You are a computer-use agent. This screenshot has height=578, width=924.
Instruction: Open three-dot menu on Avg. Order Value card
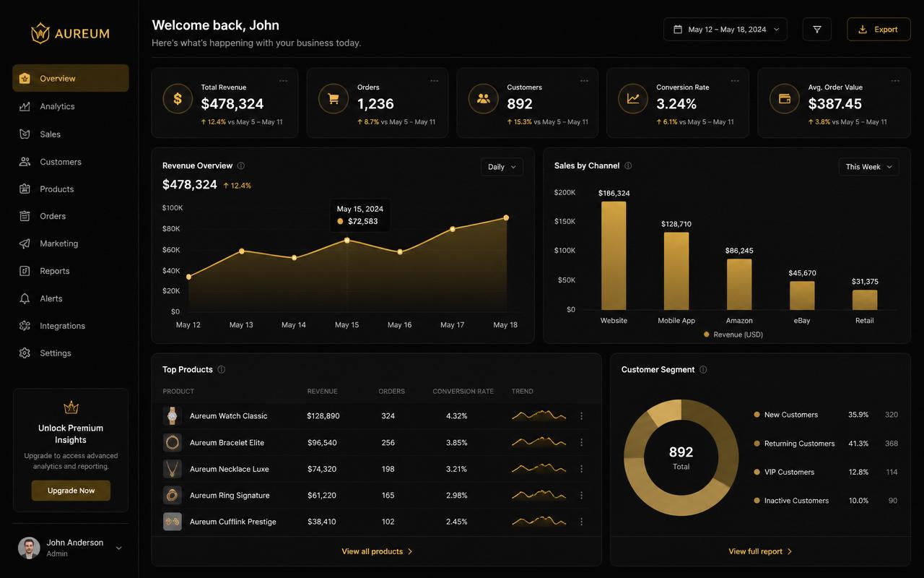pos(895,81)
